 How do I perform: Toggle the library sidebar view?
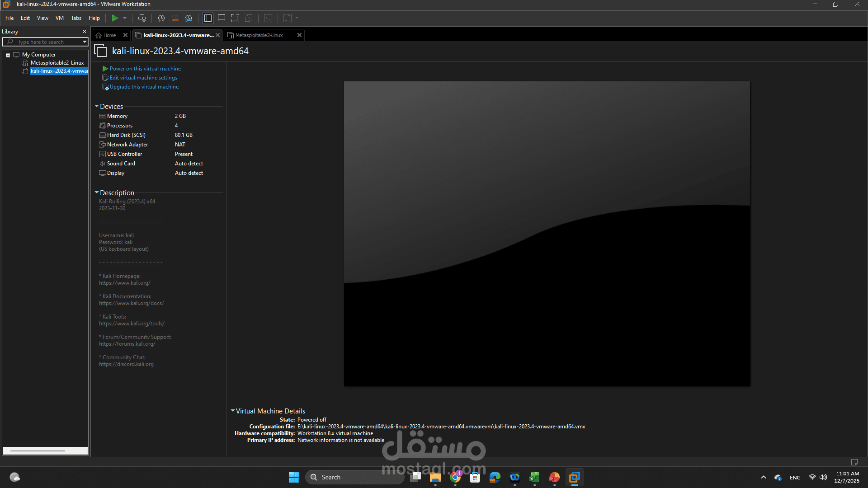pos(208,18)
